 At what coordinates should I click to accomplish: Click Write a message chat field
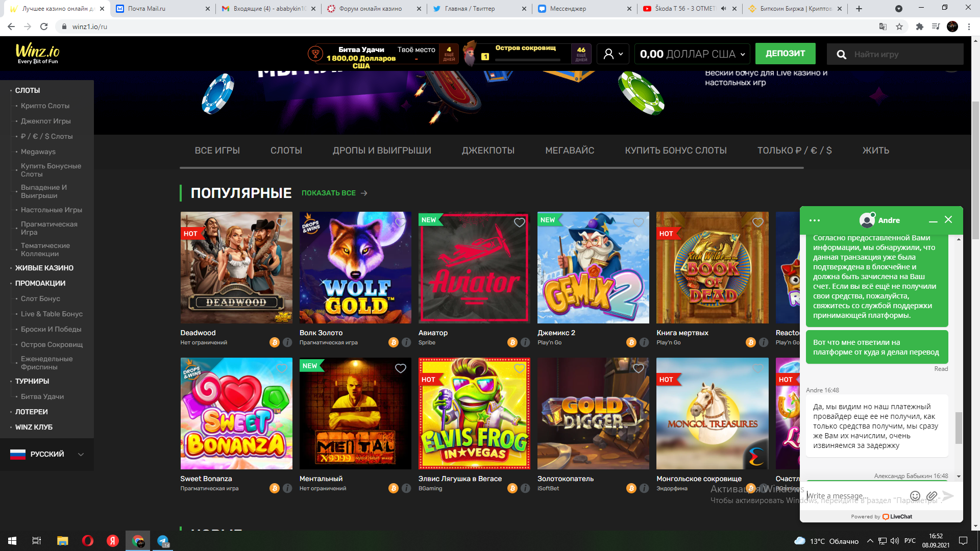pyautogui.click(x=855, y=496)
